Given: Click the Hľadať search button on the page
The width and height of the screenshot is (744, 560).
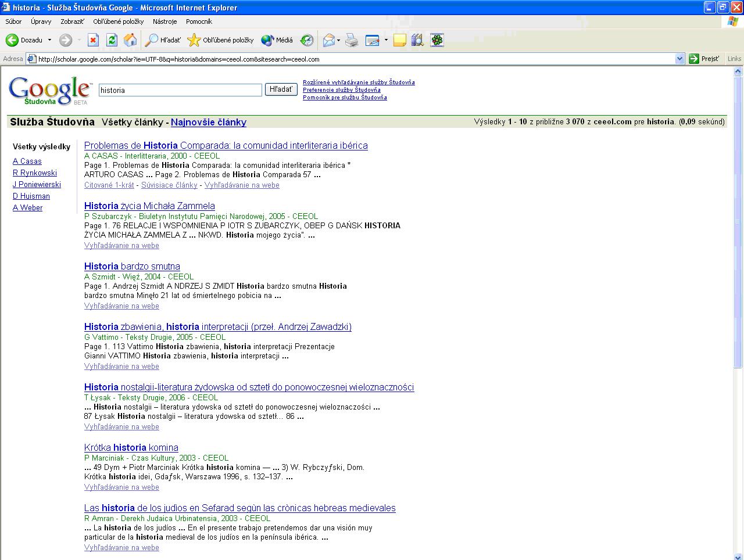Looking at the screenshot, I should tap(281, 89).
